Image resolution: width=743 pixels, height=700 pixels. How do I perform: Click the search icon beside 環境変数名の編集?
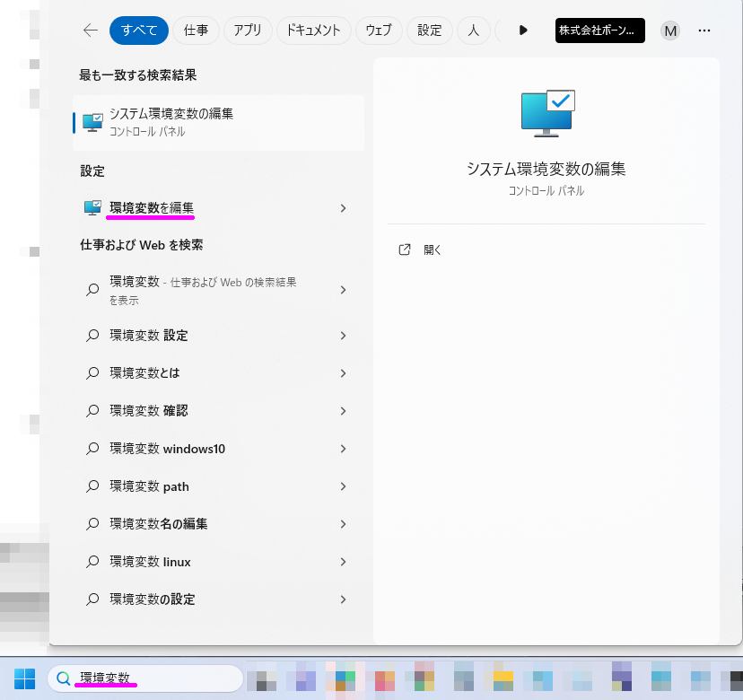pos(92,524)
